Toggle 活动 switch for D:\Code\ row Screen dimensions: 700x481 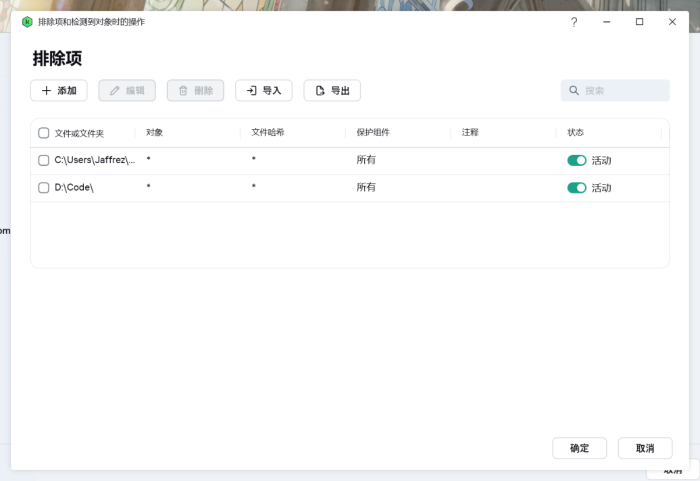pos(576,188)
